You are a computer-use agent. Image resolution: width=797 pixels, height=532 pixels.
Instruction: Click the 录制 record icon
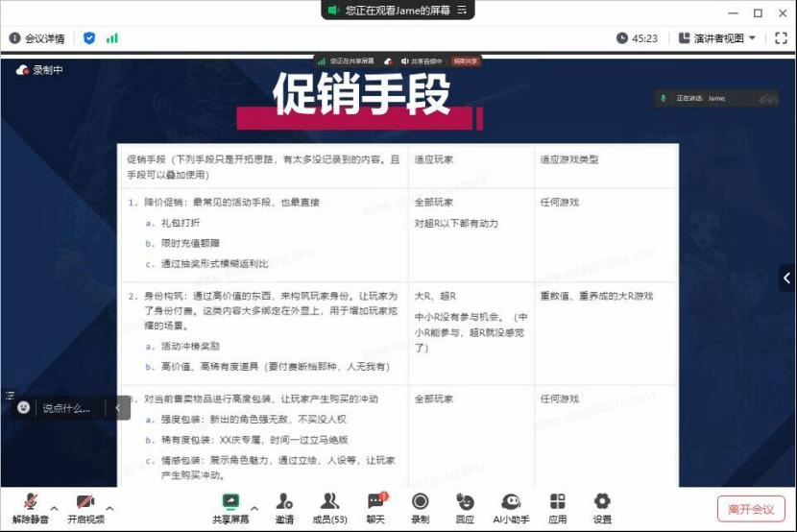[x=420, y=506]
